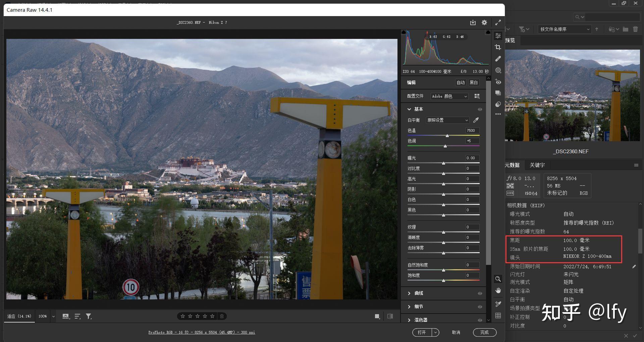Switch to the 关键字 tab
The height and width of the screenshot is (342, 644).
(x=537, y=165)
